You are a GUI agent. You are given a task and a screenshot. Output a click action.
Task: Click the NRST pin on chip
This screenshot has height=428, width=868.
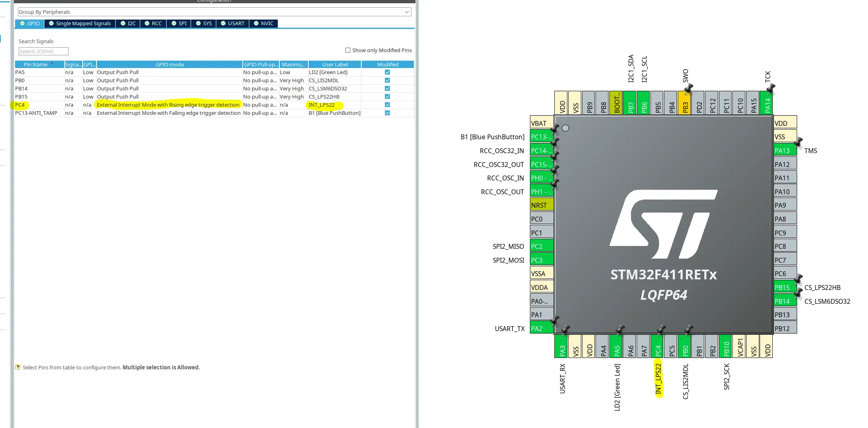[542, 205]
